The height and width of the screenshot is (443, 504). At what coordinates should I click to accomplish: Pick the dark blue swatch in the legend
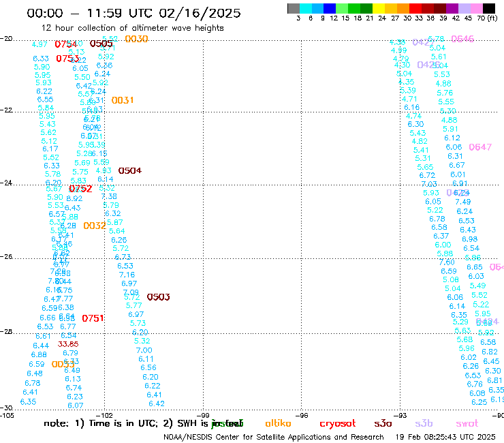(x=330, y=8)
